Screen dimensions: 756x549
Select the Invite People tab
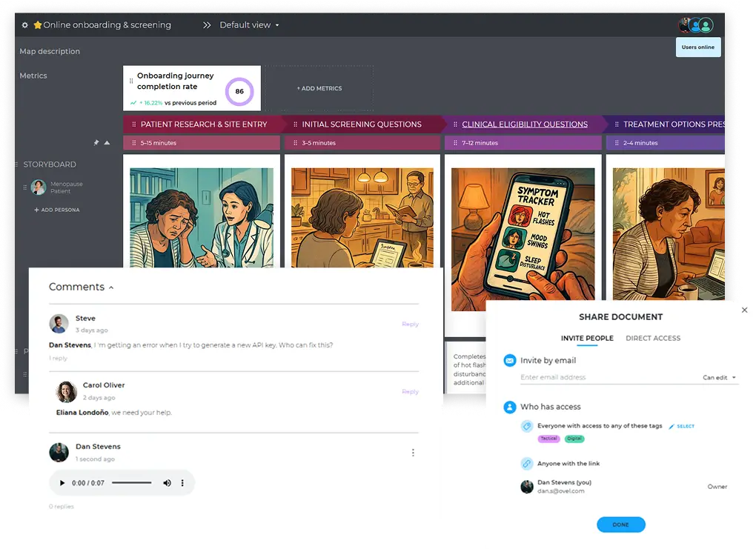[587, 339]
